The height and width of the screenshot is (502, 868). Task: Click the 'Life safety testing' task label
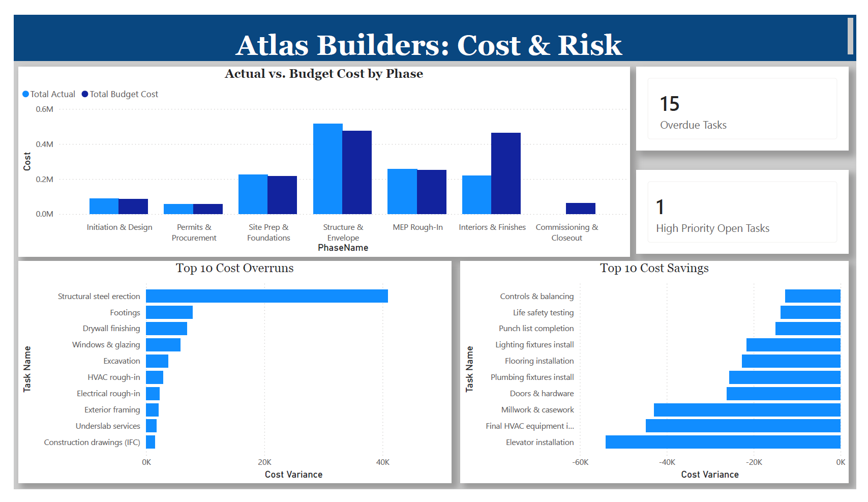pos(543,313)
